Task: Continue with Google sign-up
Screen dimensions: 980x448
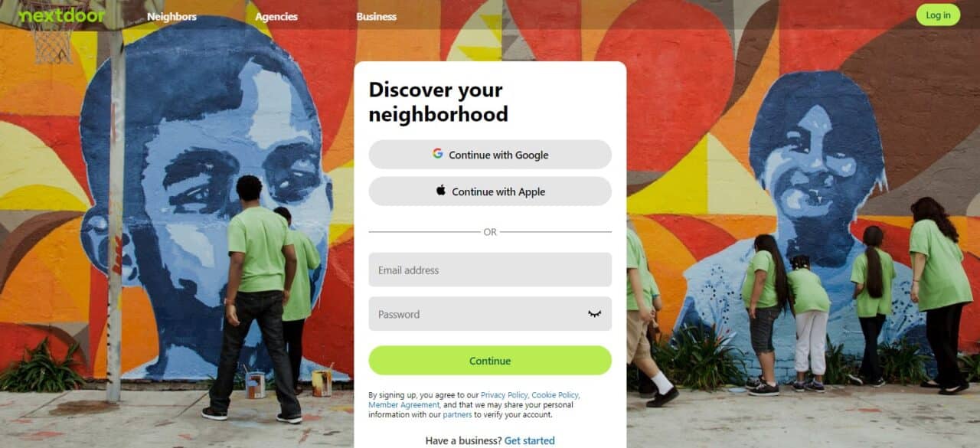Action: point(490,155)
